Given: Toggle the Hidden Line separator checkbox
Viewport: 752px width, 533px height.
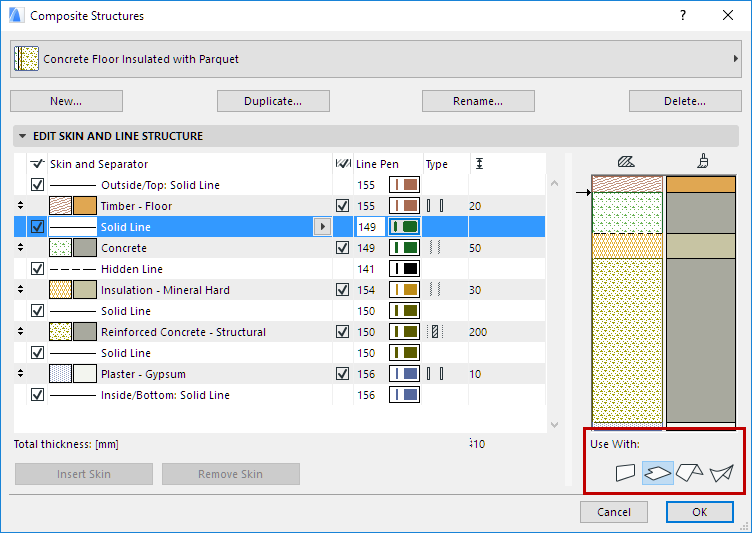Looking at the screenshot, I should click(37, 269).
